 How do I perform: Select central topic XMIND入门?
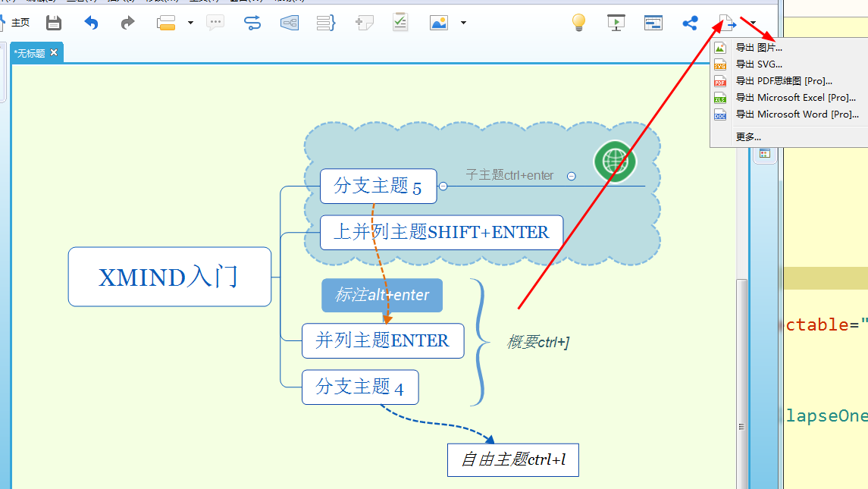point(169,277)
